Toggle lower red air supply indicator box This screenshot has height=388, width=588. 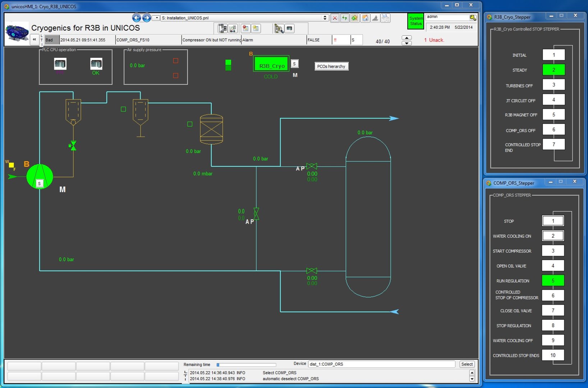point(175,75)
